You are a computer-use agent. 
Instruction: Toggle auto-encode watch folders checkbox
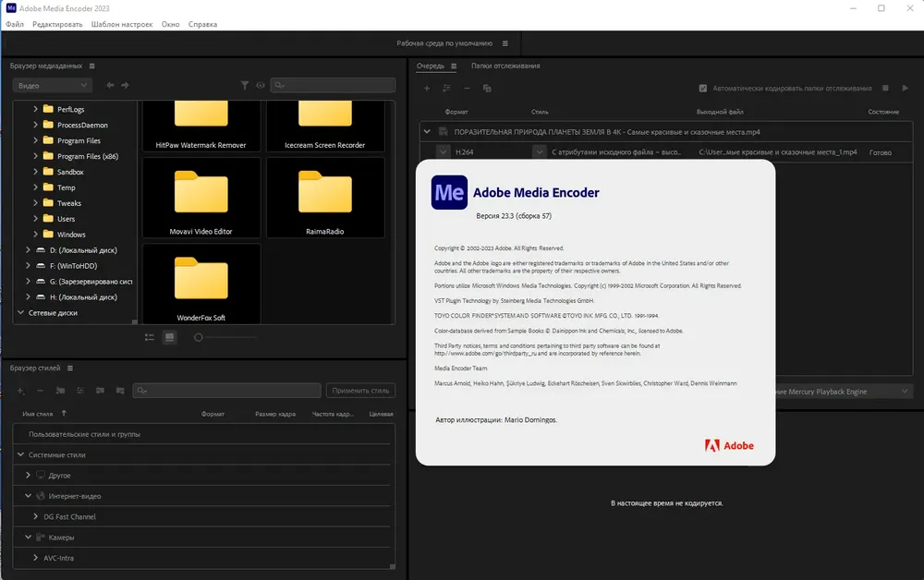pos(703,89)
